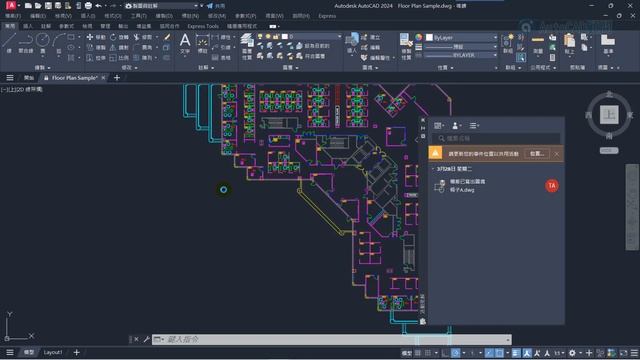Open the 檔案(F) File menu
Image resolution: width=640 pixels, height=360 pixels.
[13, 16]
